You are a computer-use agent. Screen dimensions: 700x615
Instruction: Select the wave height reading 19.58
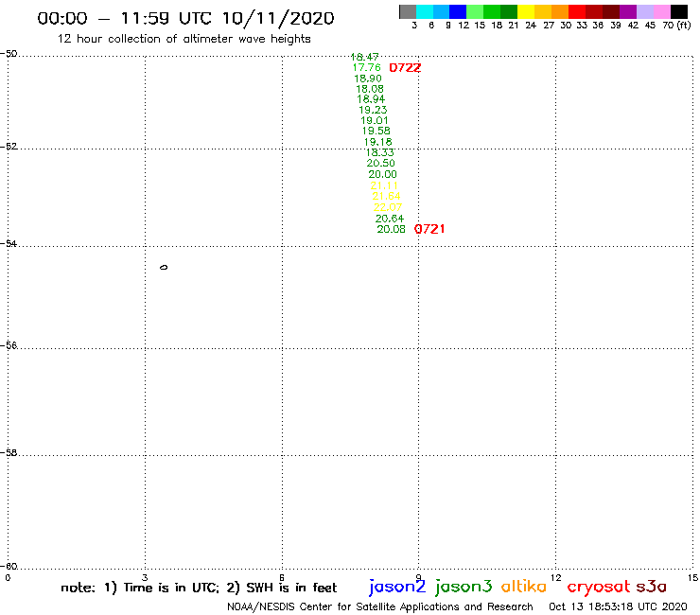point(376,131)
